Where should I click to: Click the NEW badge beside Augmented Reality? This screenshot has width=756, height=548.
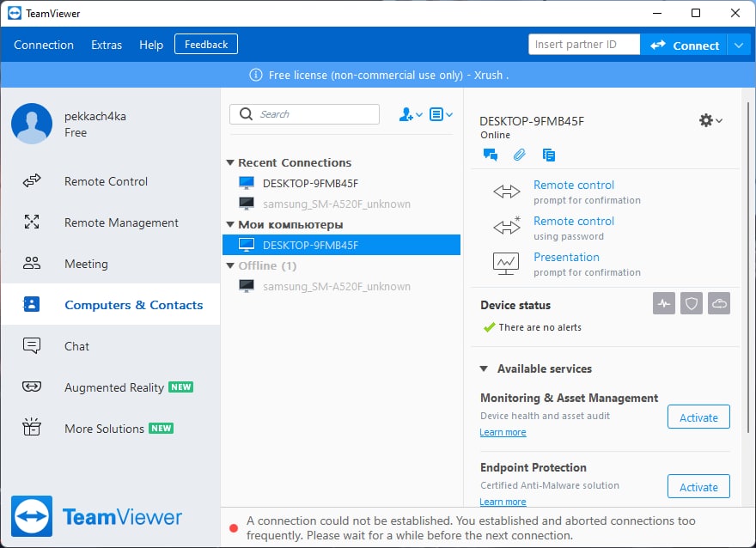coord(180,387)
